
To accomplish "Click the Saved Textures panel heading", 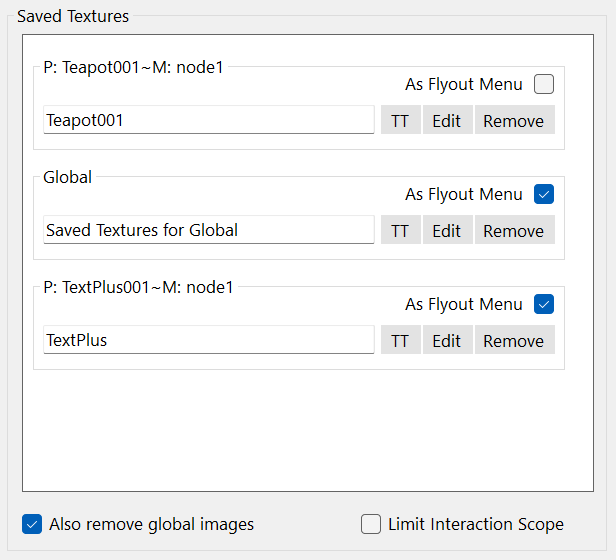I will coord(72,16).
